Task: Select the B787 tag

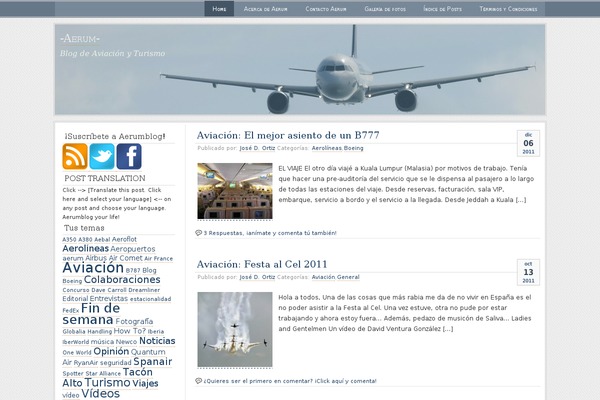Action: tap(133, 271)
